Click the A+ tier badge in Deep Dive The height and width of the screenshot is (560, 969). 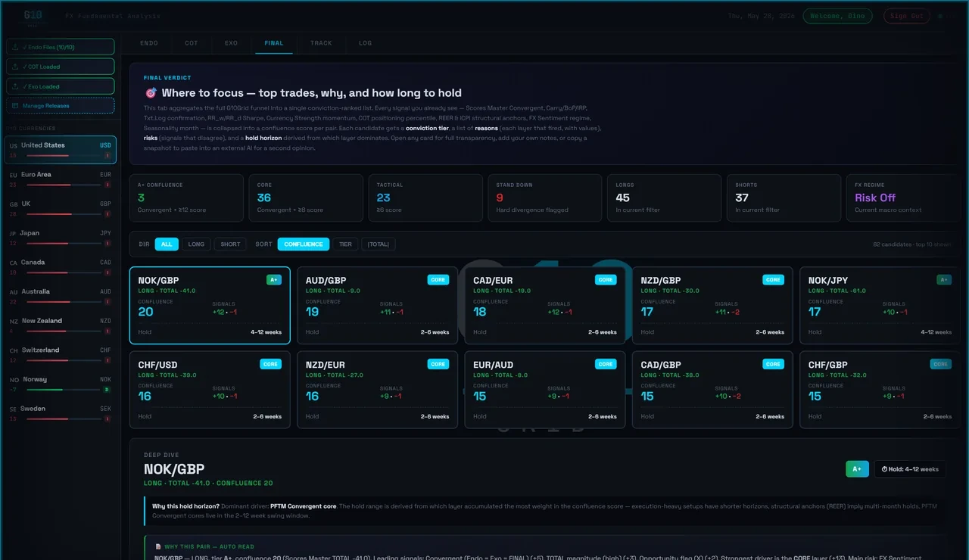pos(857,469)
